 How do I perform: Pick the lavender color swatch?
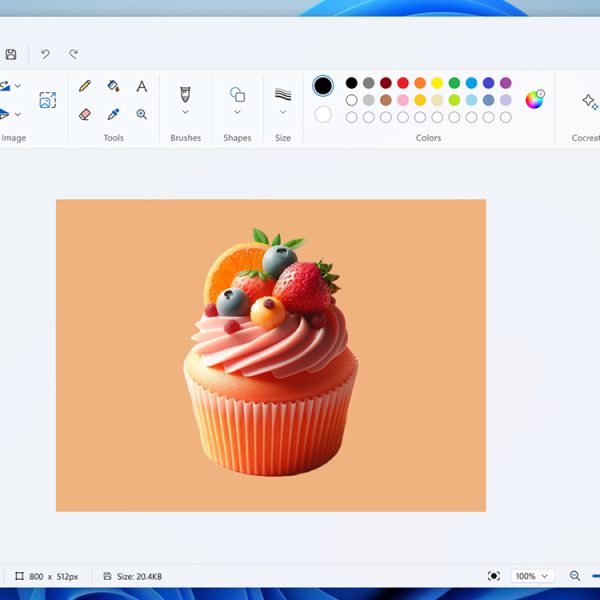(506, 100)
